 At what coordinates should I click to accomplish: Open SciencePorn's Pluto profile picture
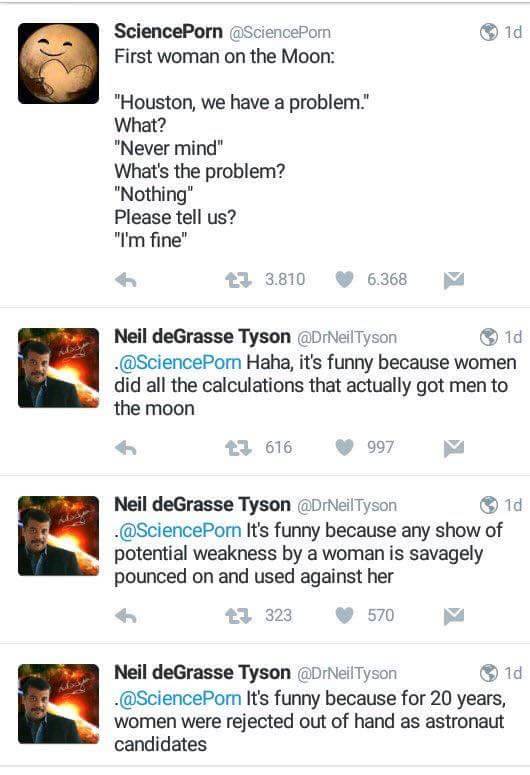point(58,63)
